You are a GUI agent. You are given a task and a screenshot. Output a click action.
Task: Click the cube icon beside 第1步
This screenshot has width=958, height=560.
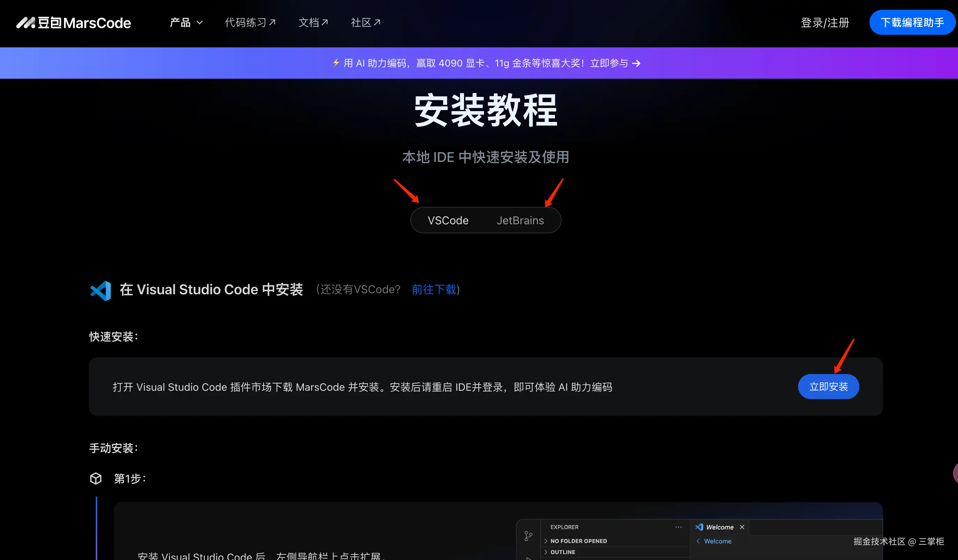96,478
